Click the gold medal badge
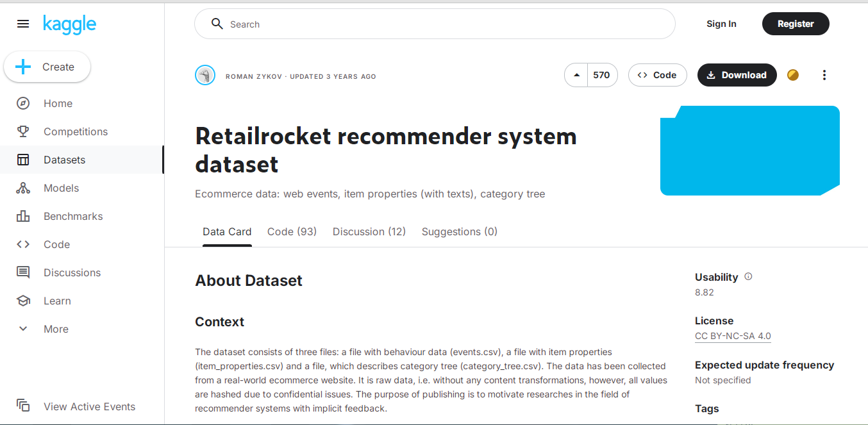Screen dimensions: 868x425 pyautogui.click(x=793, y=75)
